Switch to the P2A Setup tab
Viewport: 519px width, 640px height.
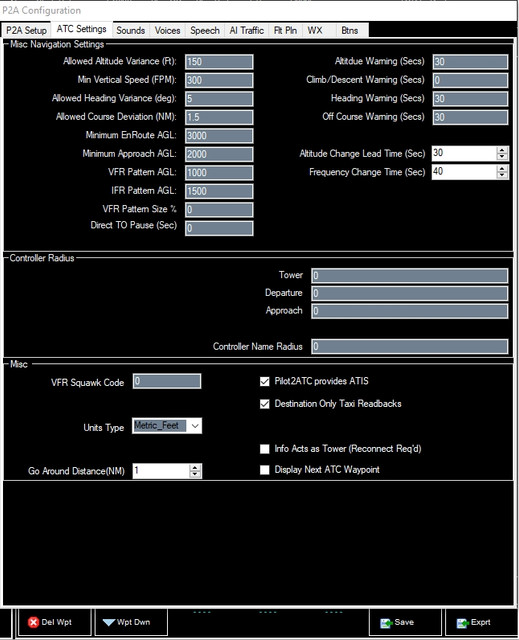(x=26, y=30)
